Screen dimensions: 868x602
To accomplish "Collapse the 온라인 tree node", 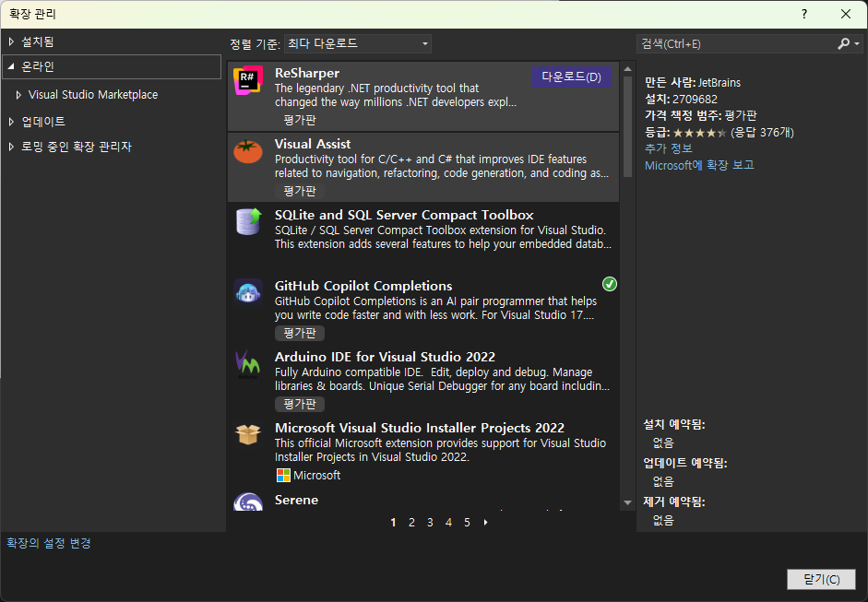I will tap(11, 66).
